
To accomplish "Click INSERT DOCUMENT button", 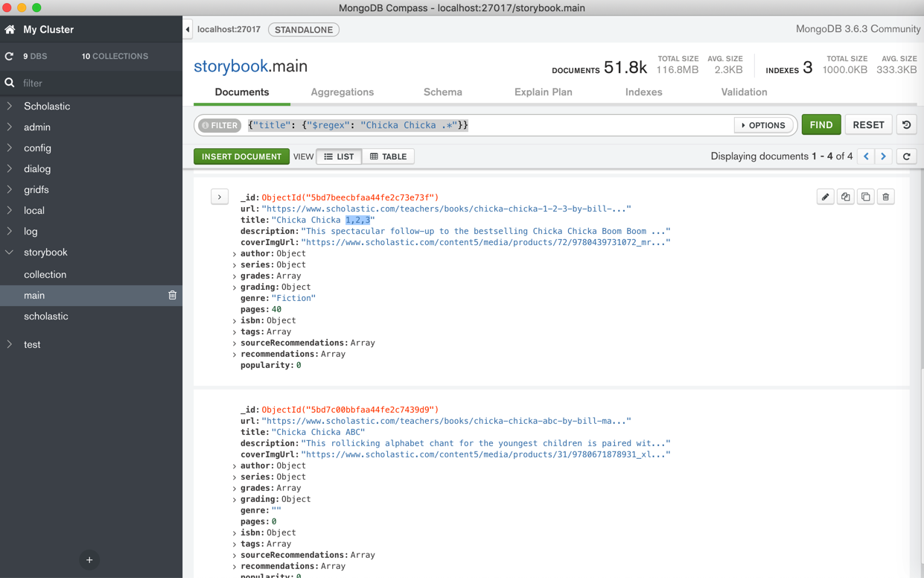I will (241, 156).
